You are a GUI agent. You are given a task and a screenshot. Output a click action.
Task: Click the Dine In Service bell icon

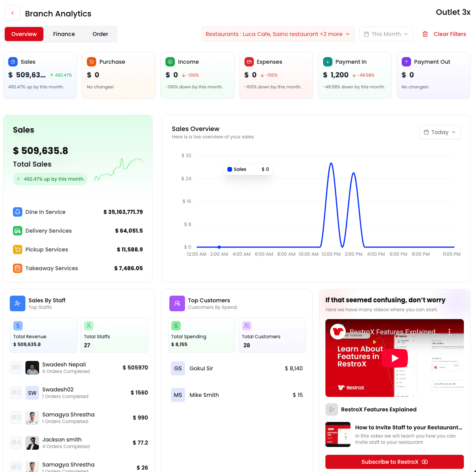18,212
